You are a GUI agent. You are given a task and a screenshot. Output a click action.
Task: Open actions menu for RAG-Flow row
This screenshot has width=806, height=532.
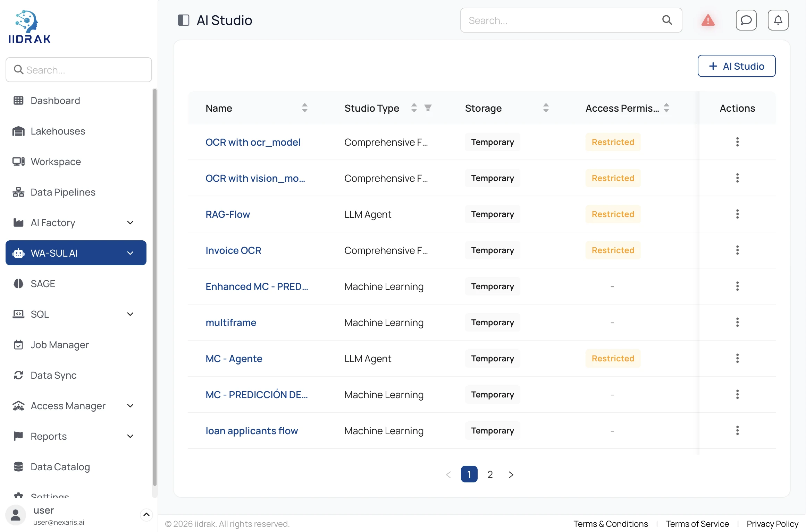737,214
